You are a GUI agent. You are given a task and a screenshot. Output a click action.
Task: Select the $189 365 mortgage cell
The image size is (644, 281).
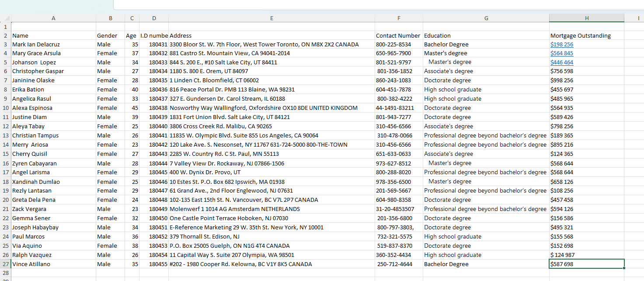[x=587, y=135]
